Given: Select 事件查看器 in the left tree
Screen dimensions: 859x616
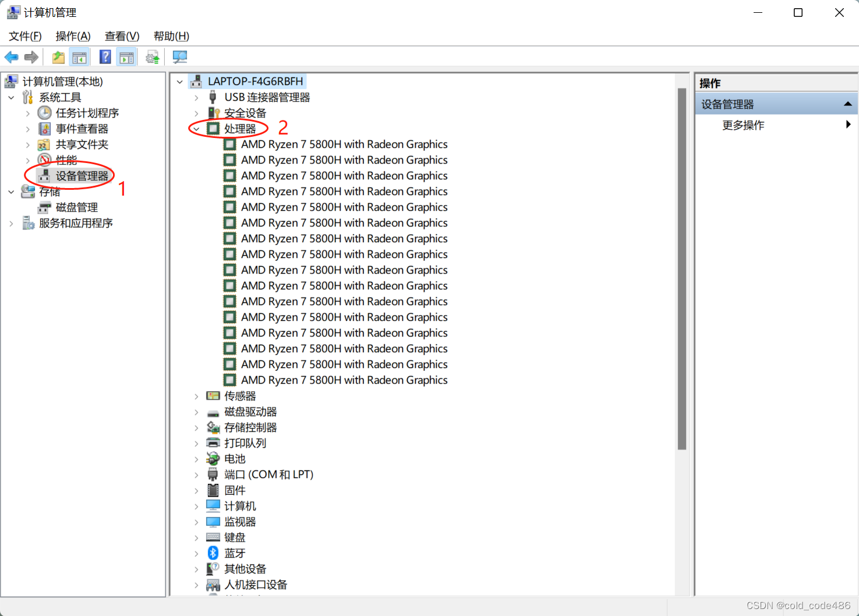Looking at the screenshot, I should pyautogui.click(x=82, y=128).
